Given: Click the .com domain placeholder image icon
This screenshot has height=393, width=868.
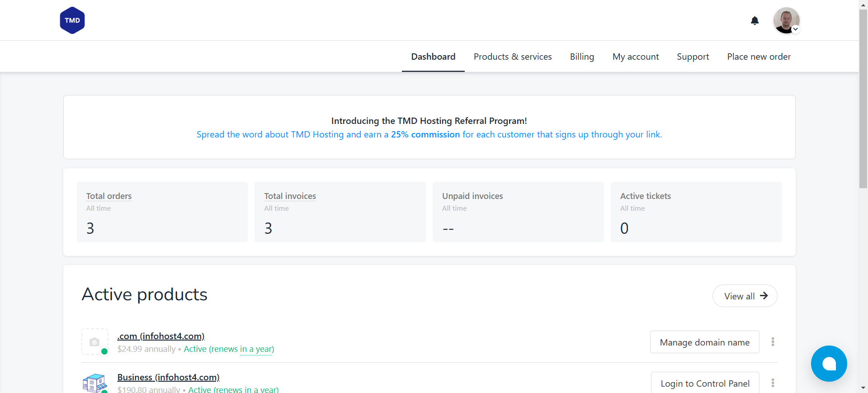Looking at the screenshot, I should 94,342.
